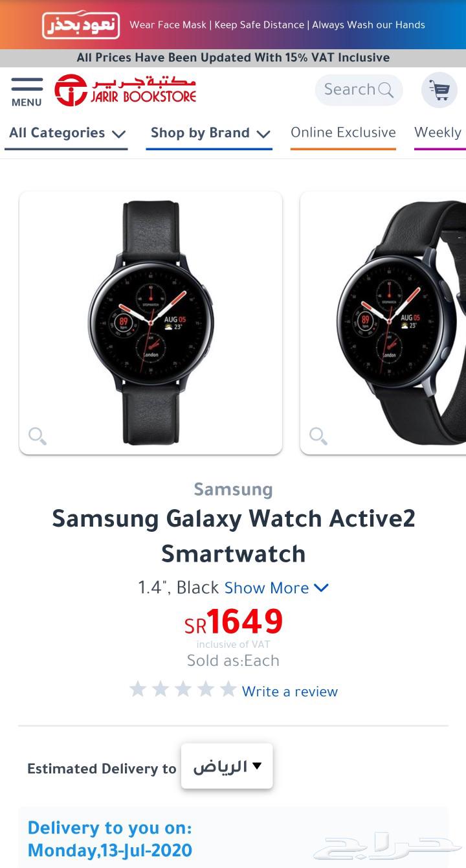Focus the Search input field

point(359,90)
